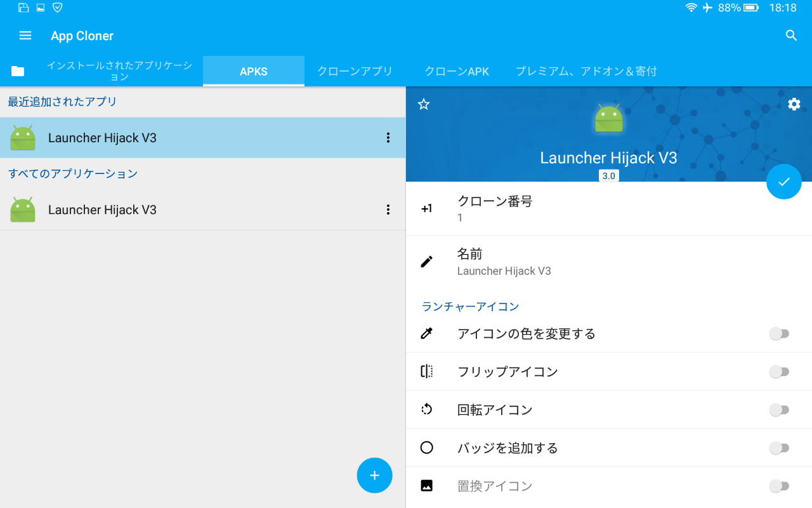Open search in App Cloner
812x508 pixels.
tap(790, 36)
